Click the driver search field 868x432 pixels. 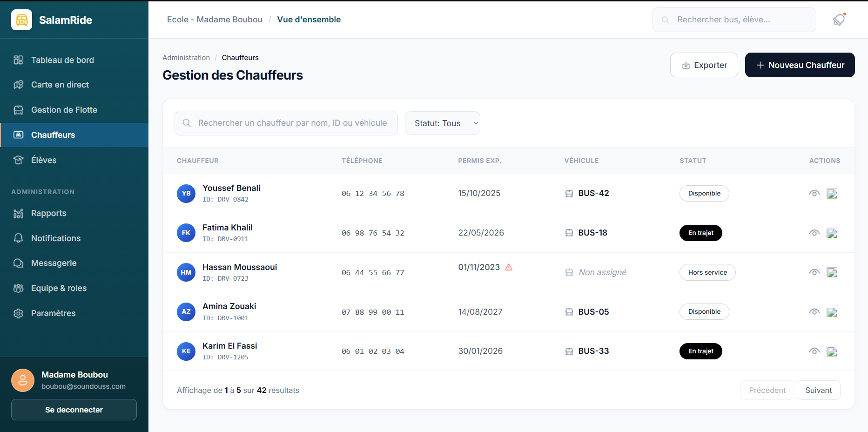tap(292, 123)
